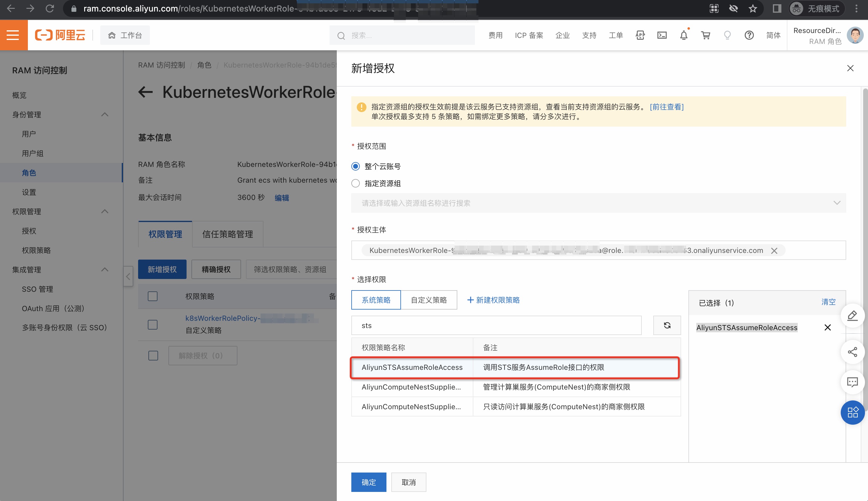Select the 整个云账号 radio option
Viewport: 868px width, 501px height.
tap(355, 167)
